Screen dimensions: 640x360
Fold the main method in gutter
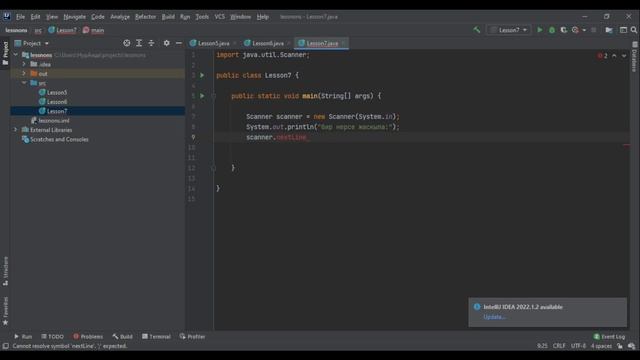pyautogui.click(x=213, y=96)
